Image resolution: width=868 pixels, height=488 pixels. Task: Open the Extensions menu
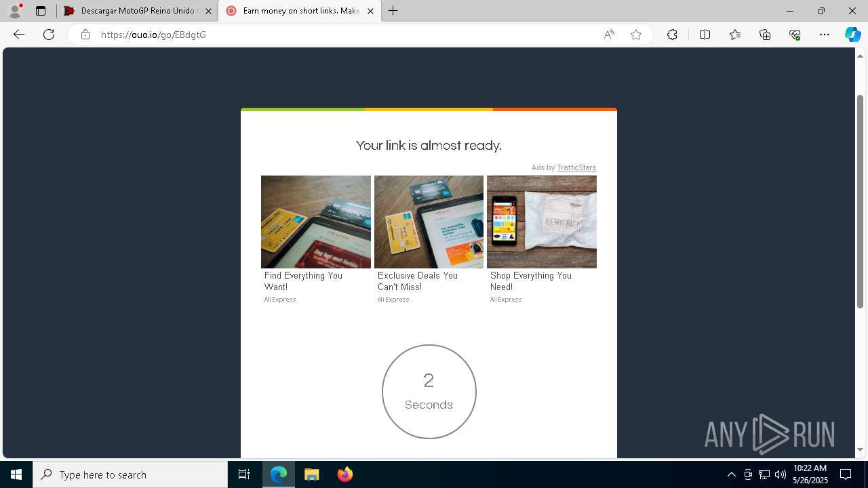pyautogui.click(x=672, y=35)
